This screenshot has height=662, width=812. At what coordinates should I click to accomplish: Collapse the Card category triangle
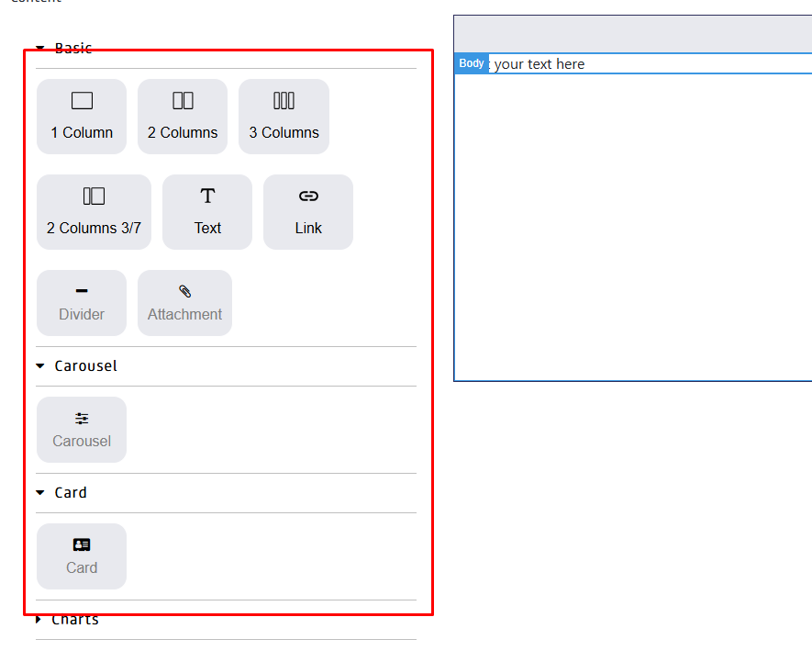click(x=40, y=492)
